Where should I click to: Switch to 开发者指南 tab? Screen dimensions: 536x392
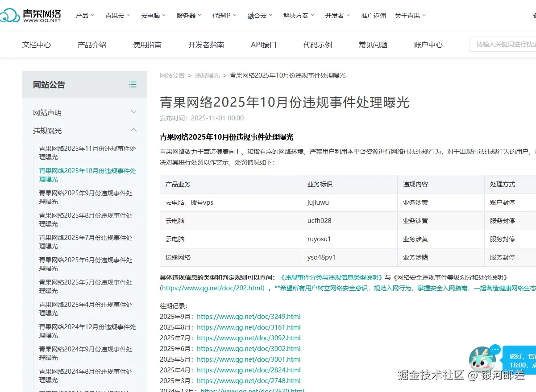tap(206, 45)
